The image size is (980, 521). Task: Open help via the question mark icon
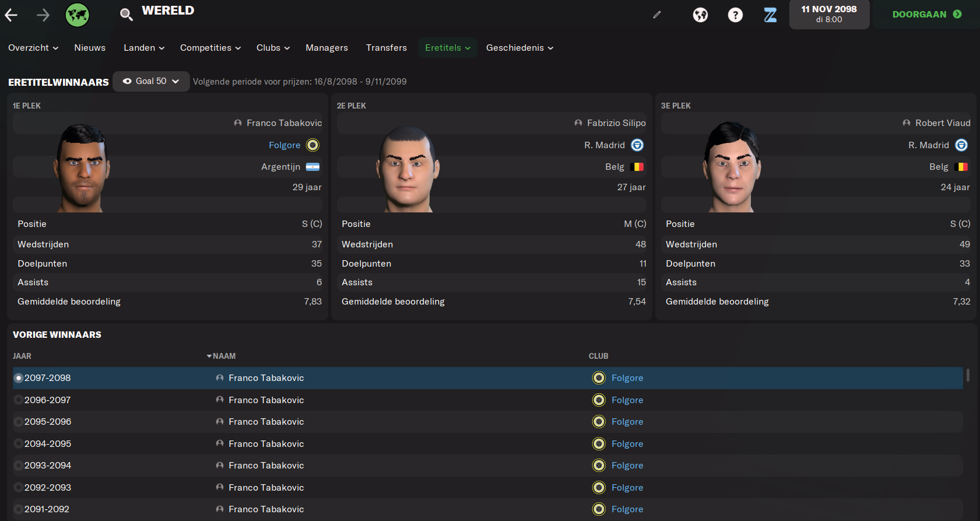735,15
